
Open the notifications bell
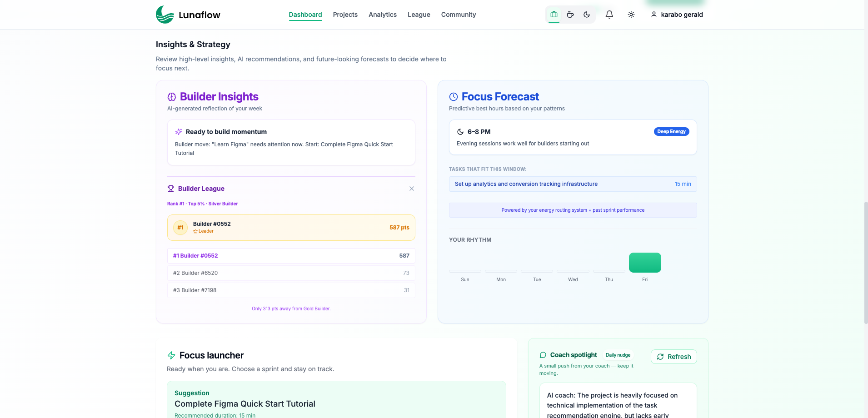[609, 14]
